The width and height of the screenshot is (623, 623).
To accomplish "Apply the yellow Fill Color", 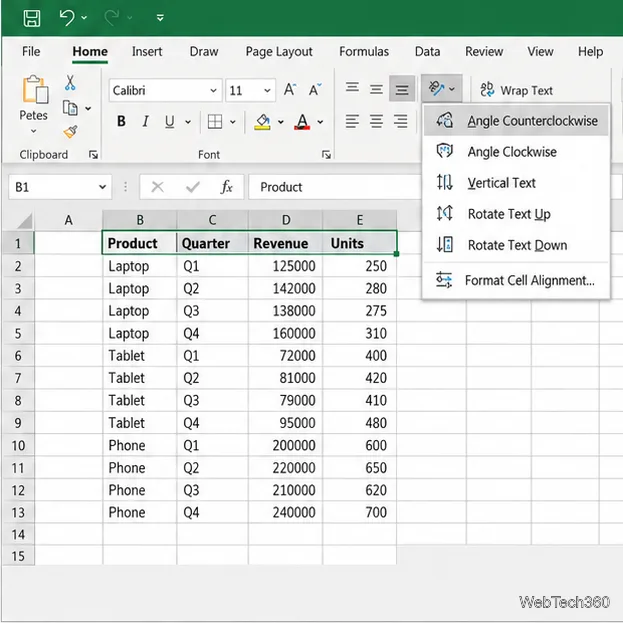I will (263, 122).
